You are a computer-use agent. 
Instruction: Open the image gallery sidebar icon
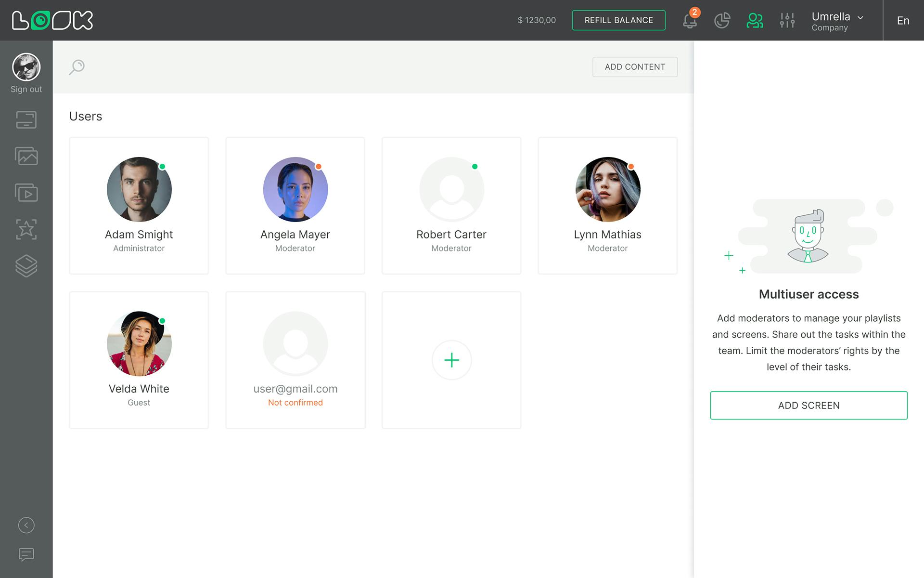(26, 156)
